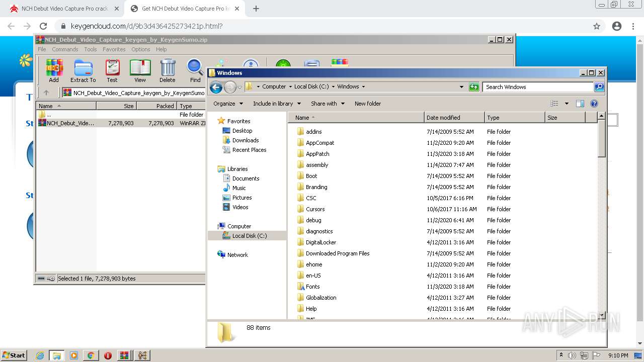
Task: Open the Find tool in WinRAR
Action: pyautogui.click(x=195, y=70)
